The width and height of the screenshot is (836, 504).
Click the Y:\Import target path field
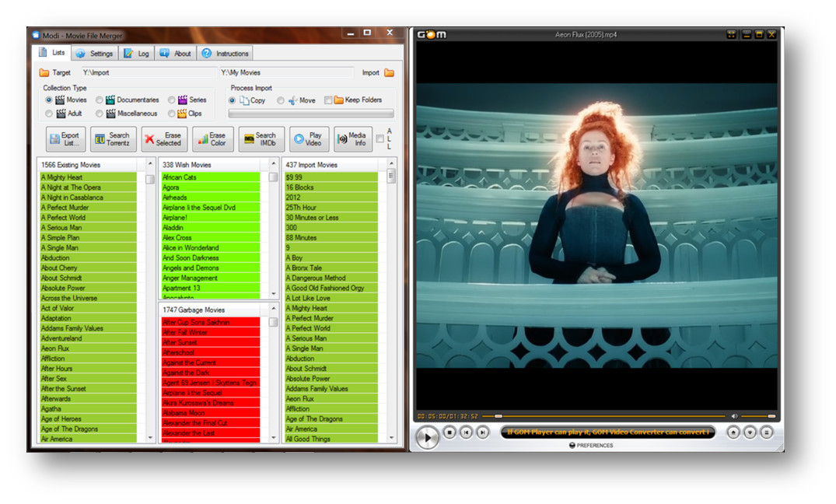point(149,72)
